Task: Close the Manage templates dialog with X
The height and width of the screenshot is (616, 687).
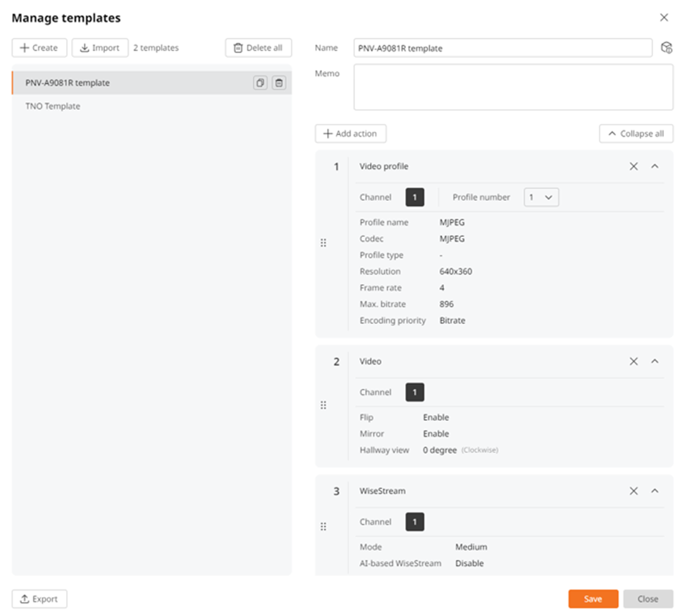Action: (x=664, y=18)
